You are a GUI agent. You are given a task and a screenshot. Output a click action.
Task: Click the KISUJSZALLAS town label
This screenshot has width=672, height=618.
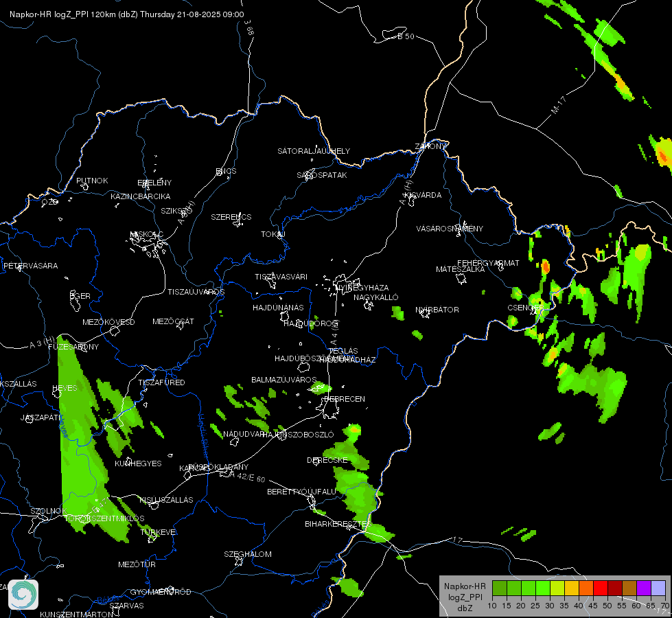[166, 500]
